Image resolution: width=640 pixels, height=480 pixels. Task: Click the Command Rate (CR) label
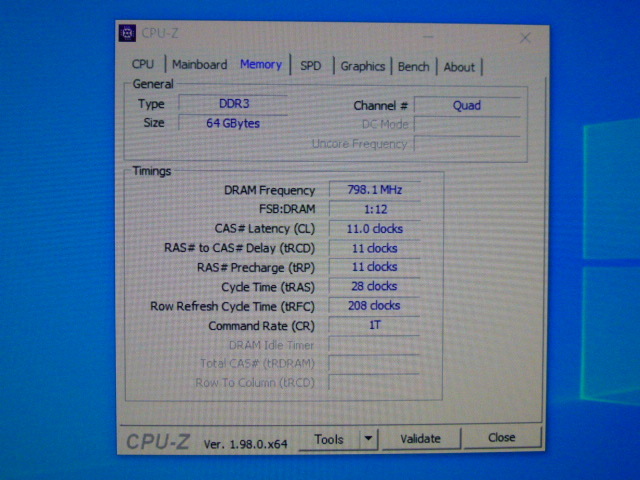pyautogui.click(x=262, y=326)
